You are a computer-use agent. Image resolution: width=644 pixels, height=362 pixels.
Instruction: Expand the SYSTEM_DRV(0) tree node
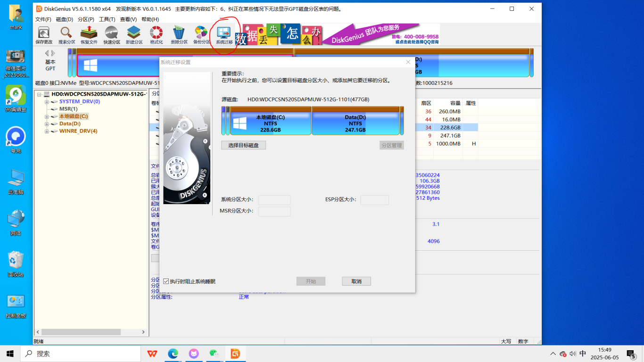47,102
